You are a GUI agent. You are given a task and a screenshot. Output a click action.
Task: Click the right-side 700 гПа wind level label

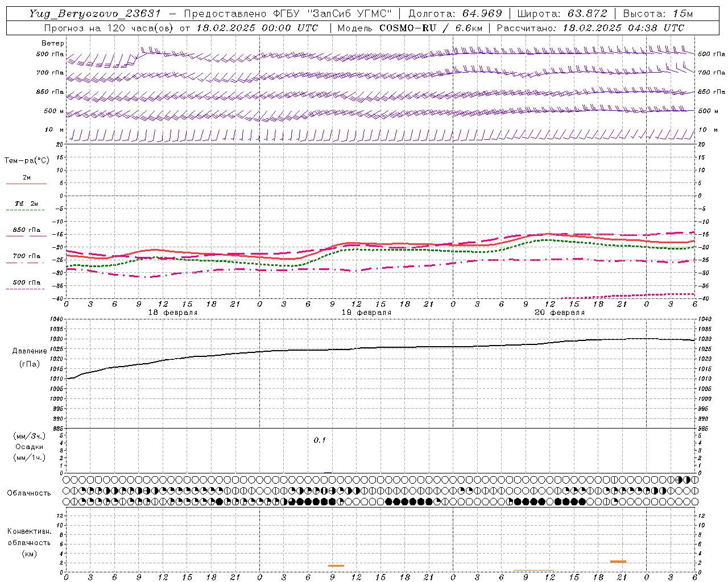712,73
